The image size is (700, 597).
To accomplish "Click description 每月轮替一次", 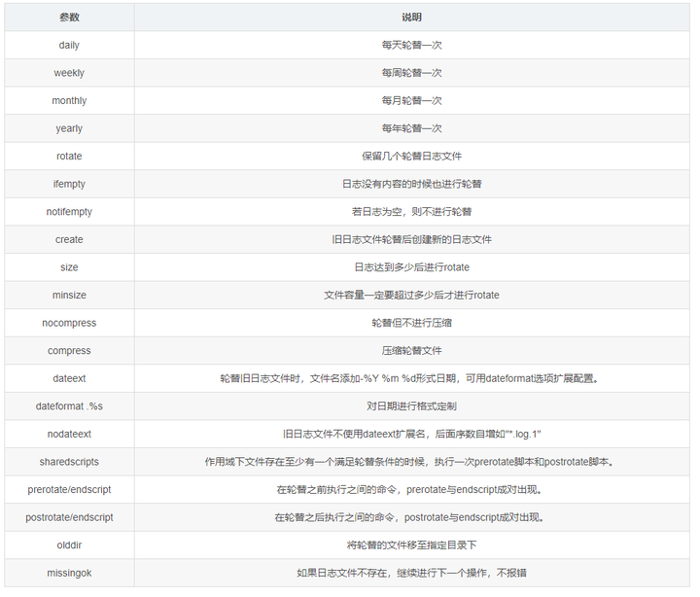I will (411, 100).
